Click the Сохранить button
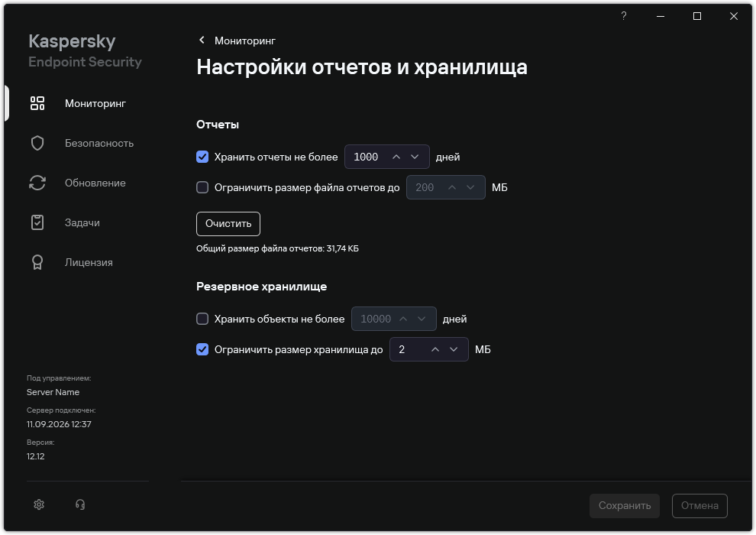This screenshot has width=756, height=535. (x=625, y=505)
